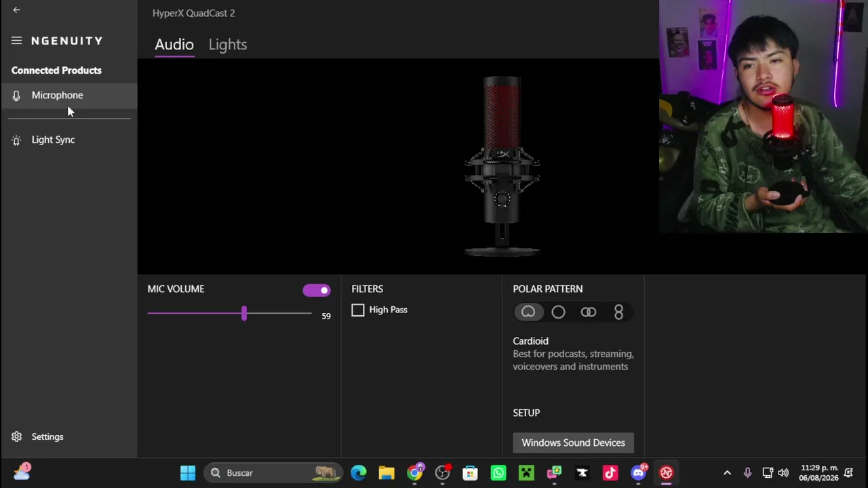Click the mic volume slider handle
868x488 pixels.
pos(244,313)
